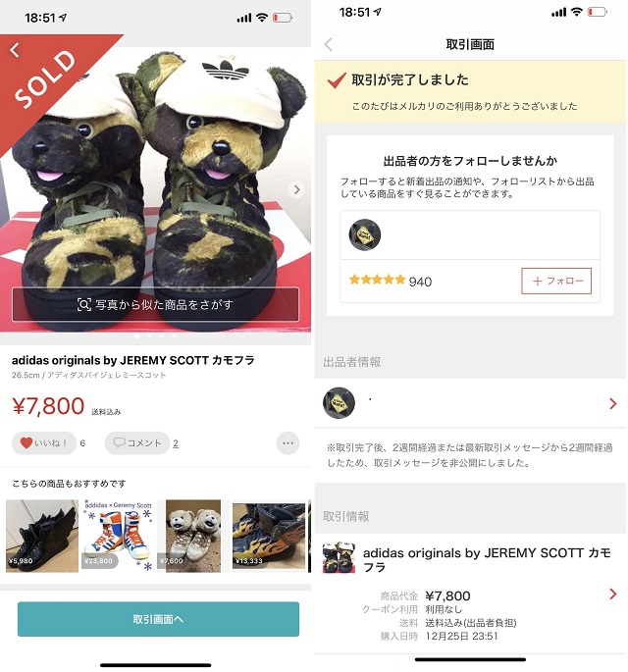Open seller avatar under 出品者情報 section
The image size is (628, 672).
(x=339, y=403)
